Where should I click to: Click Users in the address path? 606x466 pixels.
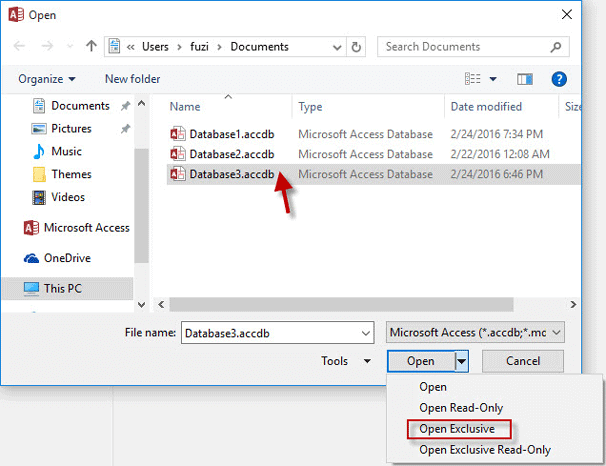(155, 47)
